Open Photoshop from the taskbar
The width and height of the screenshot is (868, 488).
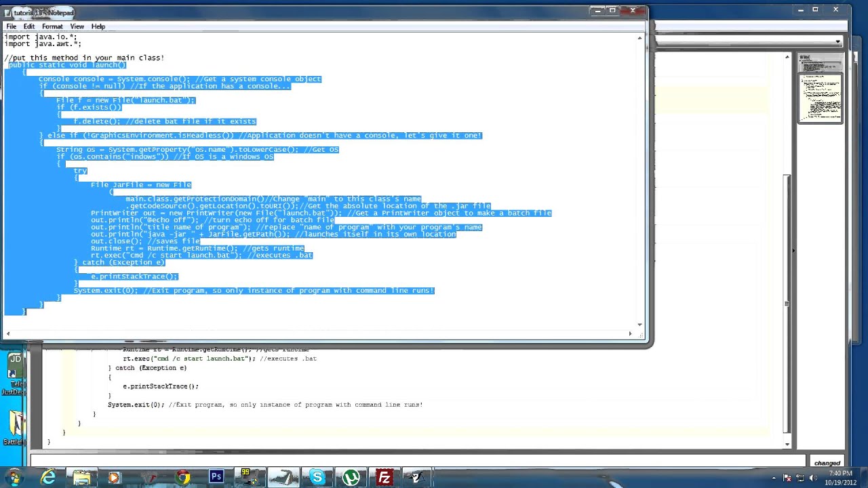(x=216, y=477)
